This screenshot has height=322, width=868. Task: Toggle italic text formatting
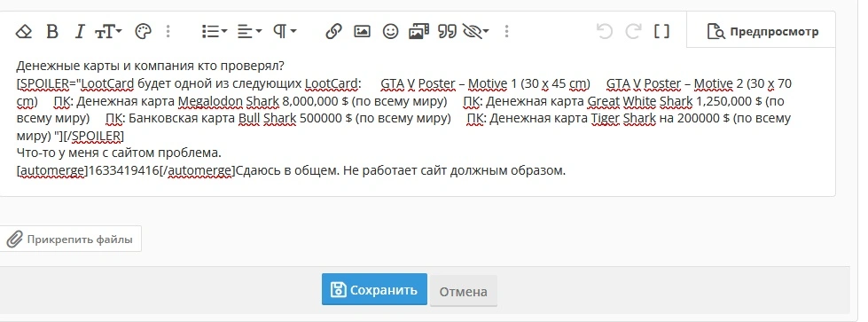80,32
